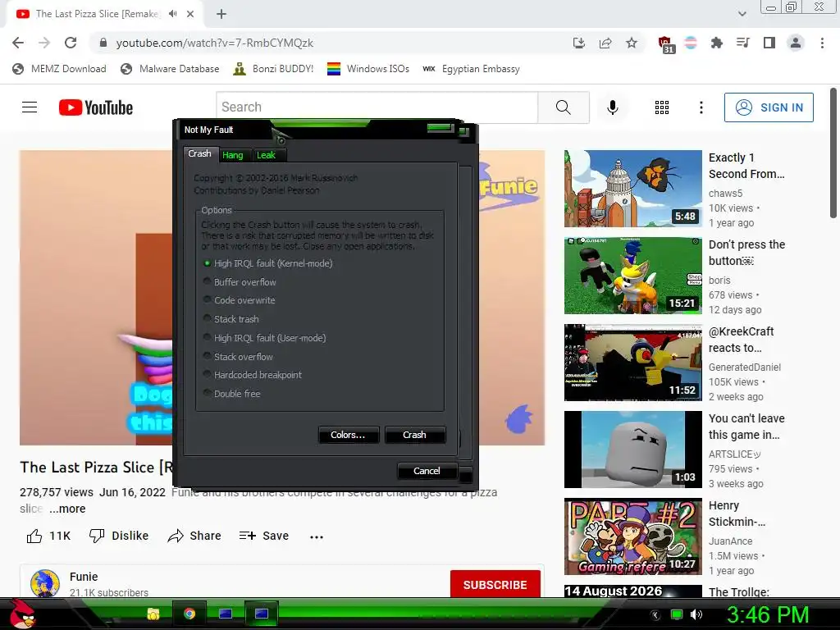Like the video with thumbs up
The height and width of the screenshot is (630, 840).
[x=48, y=536]
